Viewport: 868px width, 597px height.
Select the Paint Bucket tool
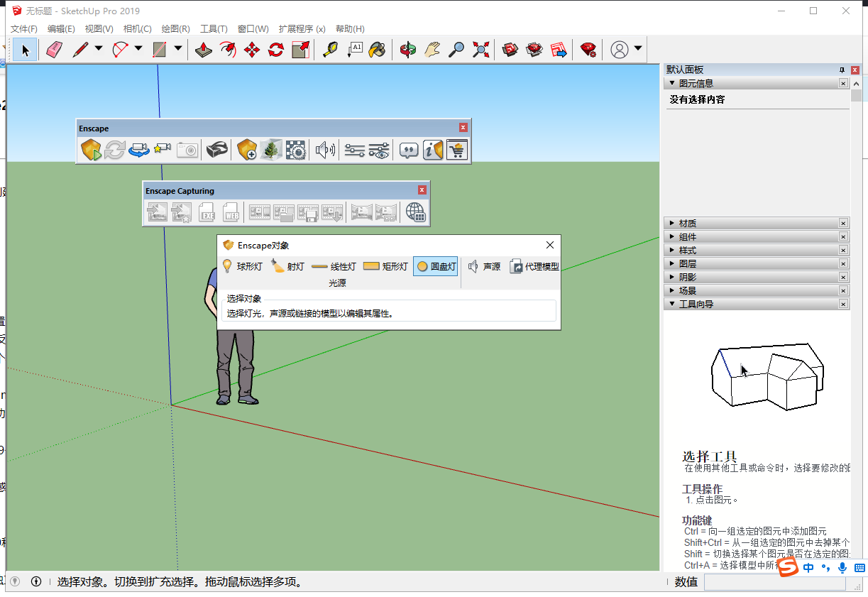377,49
